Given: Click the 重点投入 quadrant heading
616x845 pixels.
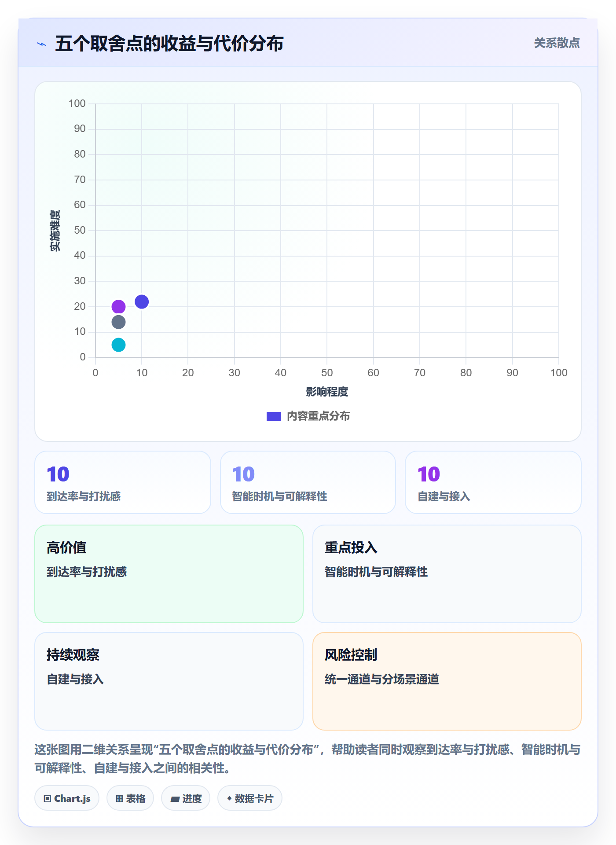Looking at the screenshot, I should coord(351,547).
